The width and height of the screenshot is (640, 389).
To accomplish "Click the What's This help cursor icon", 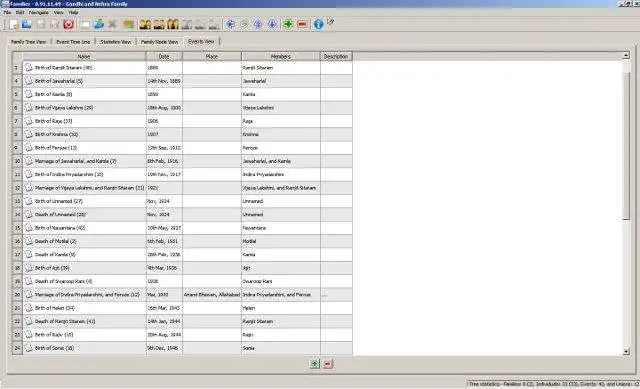I will [x=330, y=22].
